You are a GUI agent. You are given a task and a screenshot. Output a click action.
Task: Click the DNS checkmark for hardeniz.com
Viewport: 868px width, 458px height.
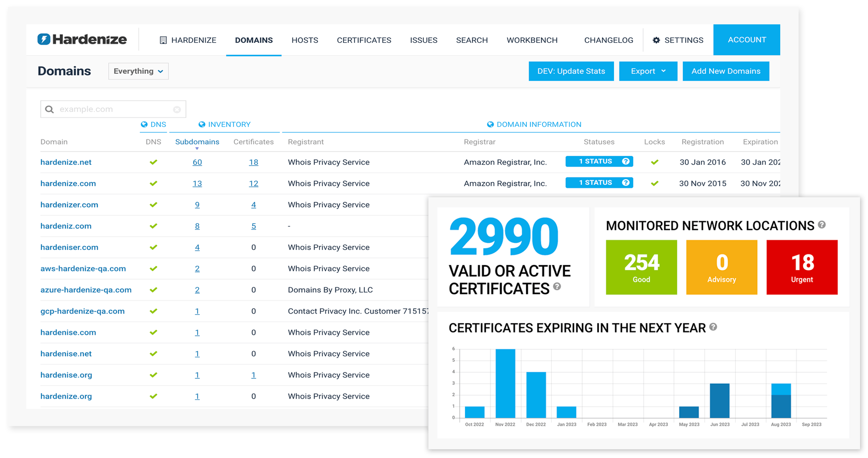pyautogui.click(x=154, y=226)
